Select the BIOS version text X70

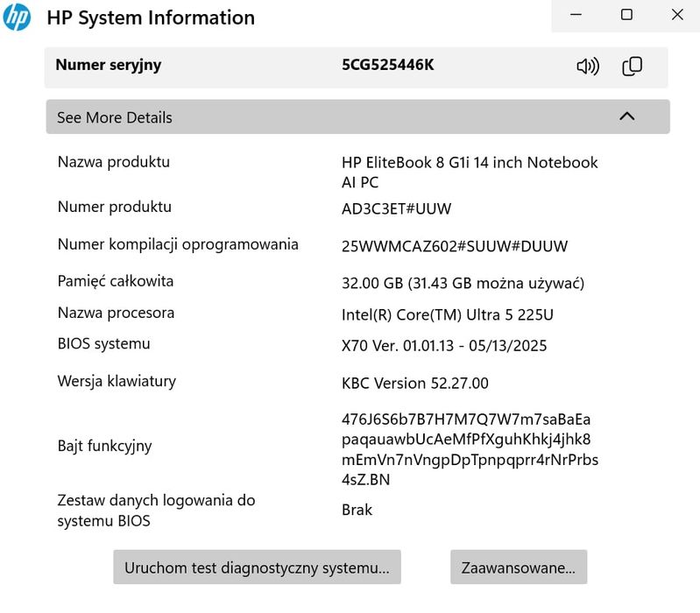[444, 346]
